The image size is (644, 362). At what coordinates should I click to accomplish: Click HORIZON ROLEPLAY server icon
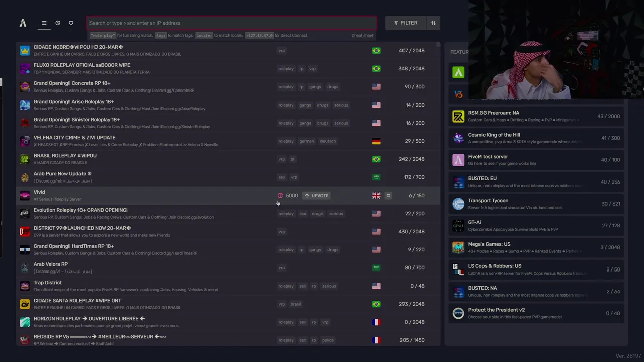25,322
